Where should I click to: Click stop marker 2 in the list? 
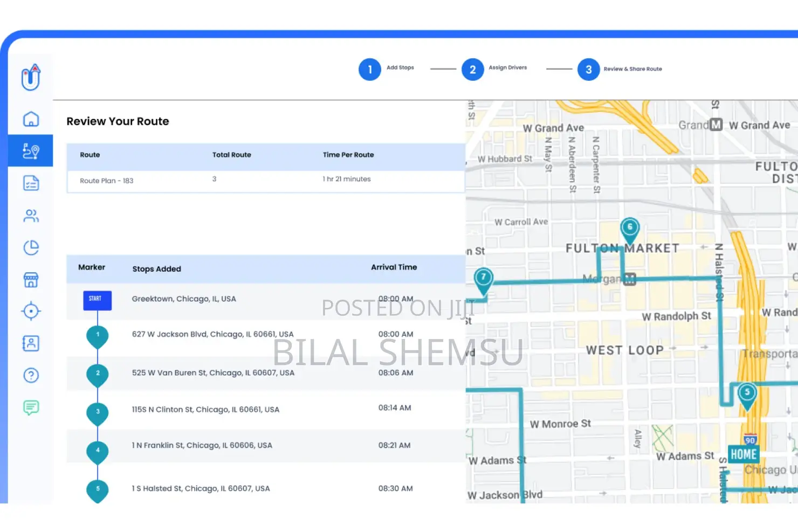(x=98, y=376)
